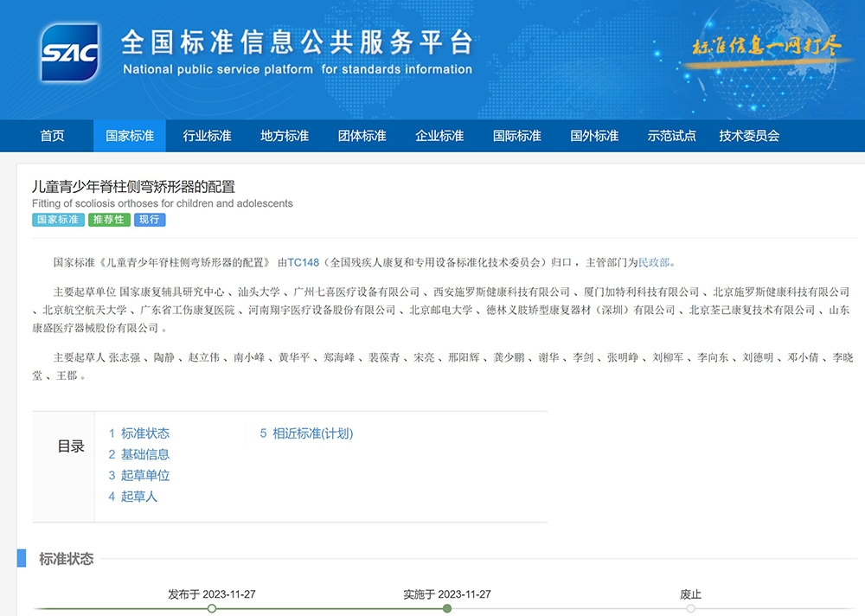Open the 民政部 department link
Viewport: 865px width, 616px height.
(654, 262)
